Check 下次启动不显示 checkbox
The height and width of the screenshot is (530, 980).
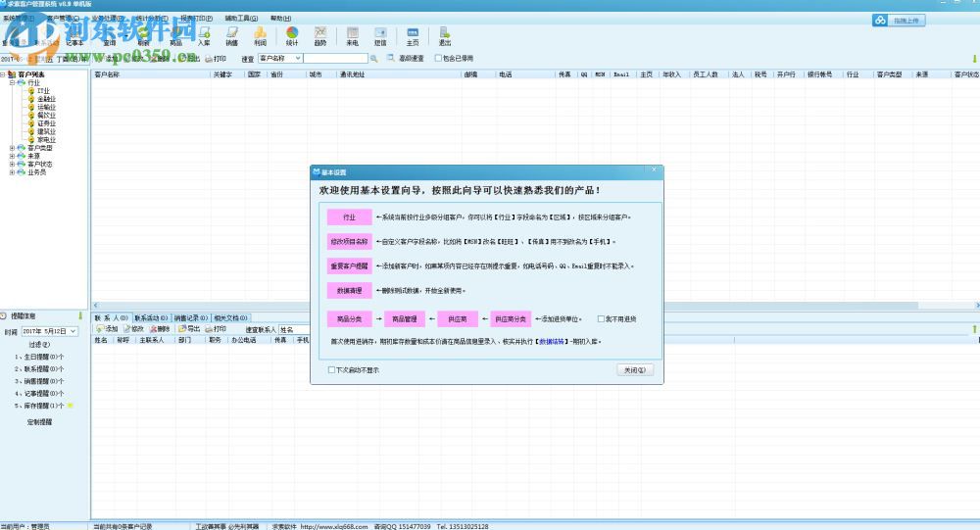(x=331, y=370)
